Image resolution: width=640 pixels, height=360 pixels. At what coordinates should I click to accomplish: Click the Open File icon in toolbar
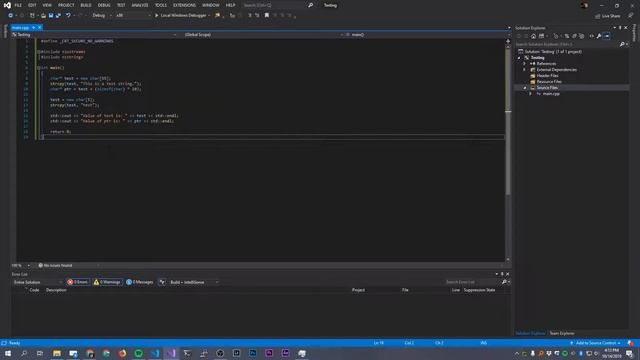(43, 16)
